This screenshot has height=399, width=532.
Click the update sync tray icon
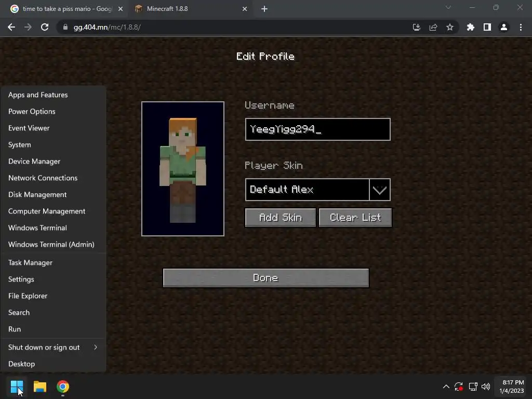tap(459, 387)
